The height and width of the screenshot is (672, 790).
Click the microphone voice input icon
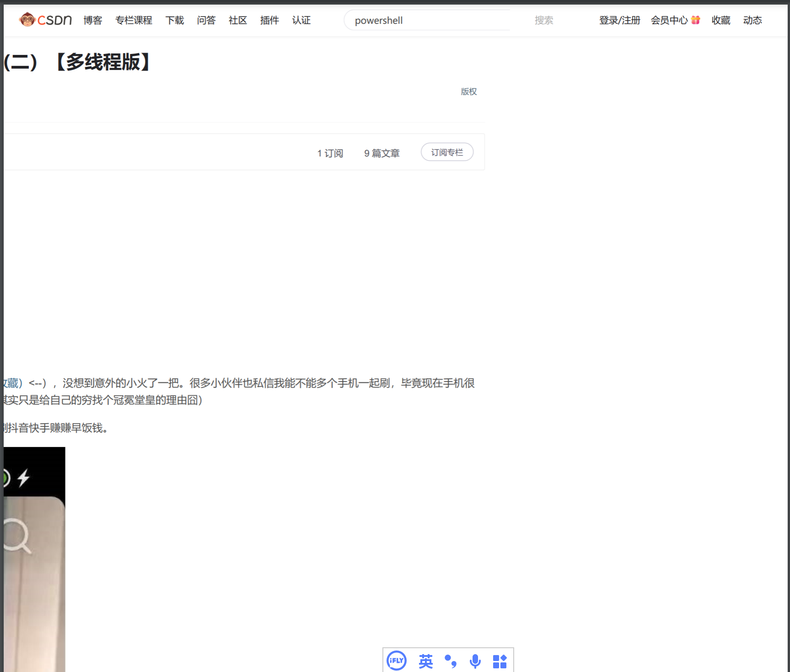point(475,661)
